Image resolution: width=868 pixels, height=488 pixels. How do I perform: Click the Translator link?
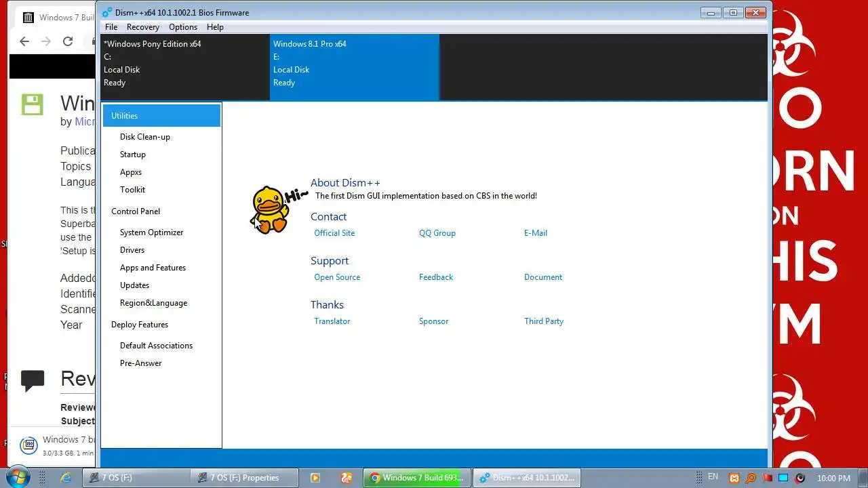coord(332,321)
